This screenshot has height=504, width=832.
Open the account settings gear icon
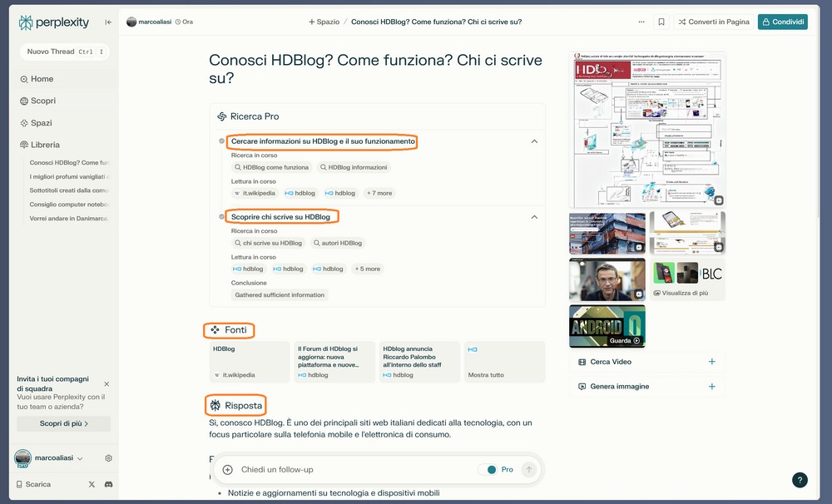(x=108, y=458)
